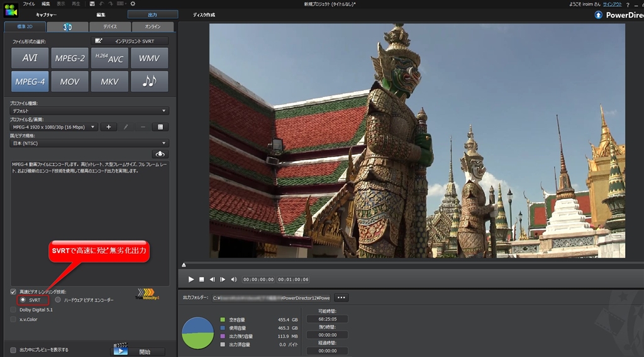Click the add new profile plus icon
644x357 pixels.
coord(108,127)
